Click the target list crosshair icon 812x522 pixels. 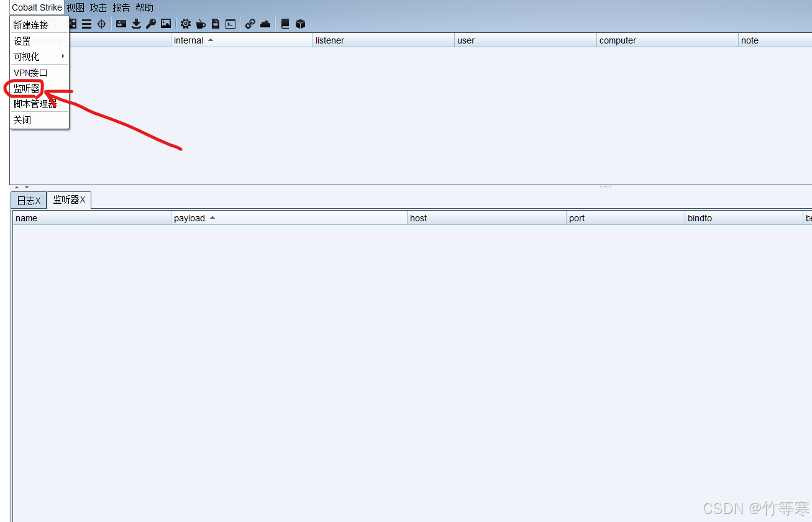(x=101, y=24)
